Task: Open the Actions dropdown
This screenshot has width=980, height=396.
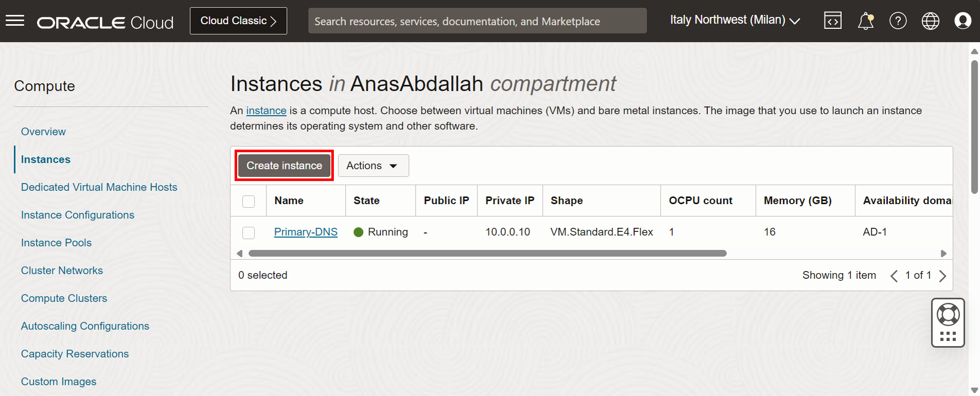Action: pos(373,166)
